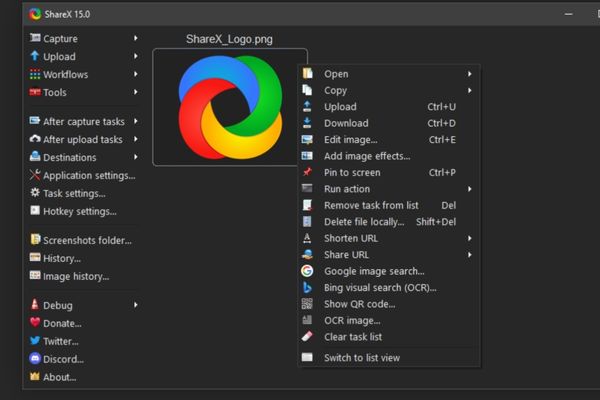This screenshot has width=600, height=400.
Task: Open Hotkey settings...
Action: pyautogui.click(x=79, y=212)
